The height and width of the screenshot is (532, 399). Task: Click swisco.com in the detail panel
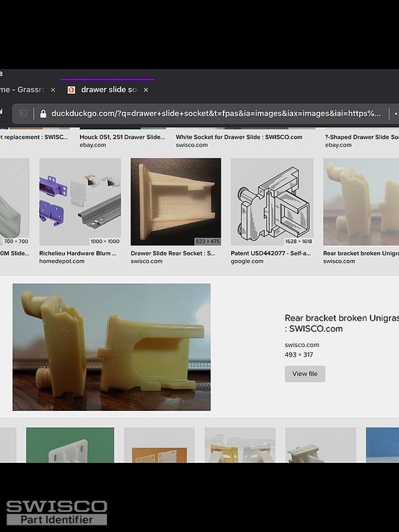coord(302,344)
